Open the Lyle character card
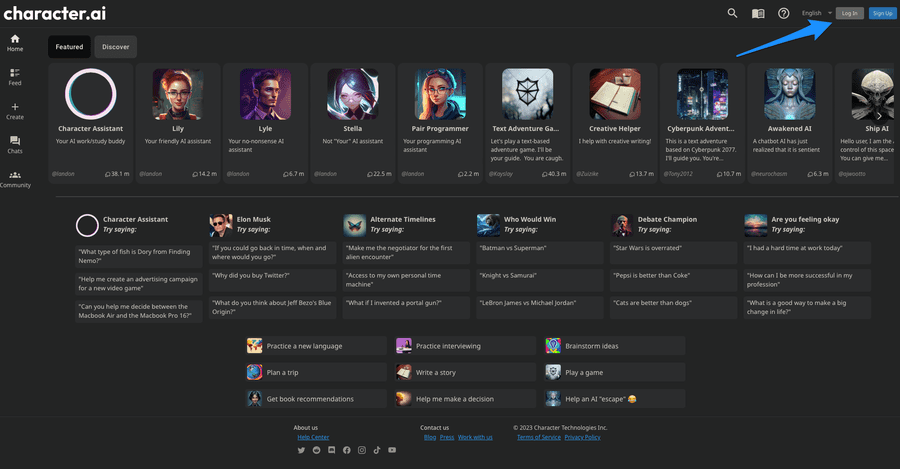Viewport: 900px width, 469px height. [x=265, y=123]
